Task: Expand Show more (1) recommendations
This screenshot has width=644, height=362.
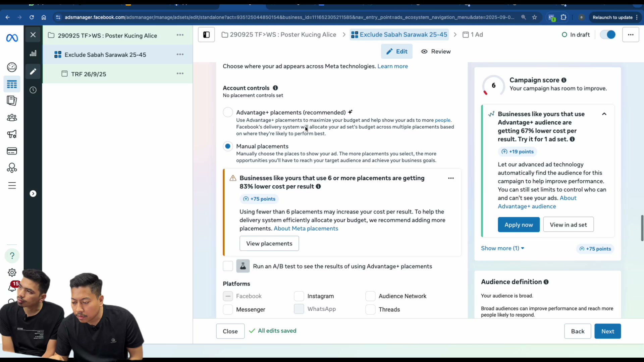Action: click(x=502, y=248)
